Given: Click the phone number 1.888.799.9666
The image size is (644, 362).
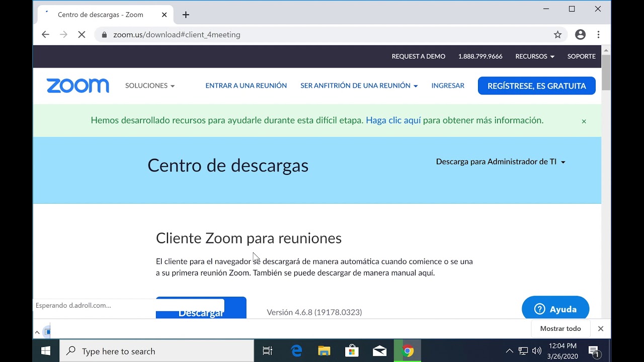Looking at the screenshot, I should (x=480, y=56).
